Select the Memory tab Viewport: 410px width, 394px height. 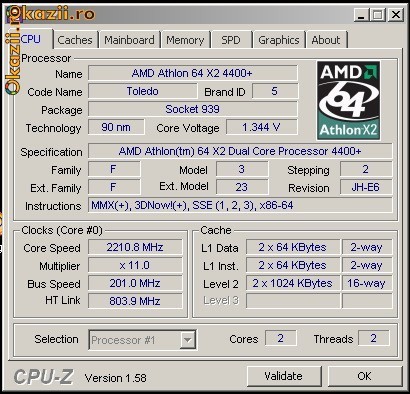pos(185,40)
